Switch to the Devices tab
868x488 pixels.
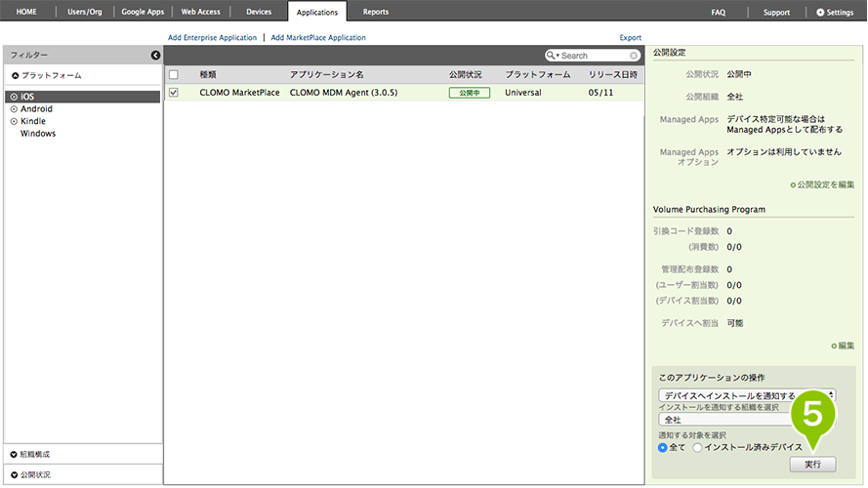[259, 12]
